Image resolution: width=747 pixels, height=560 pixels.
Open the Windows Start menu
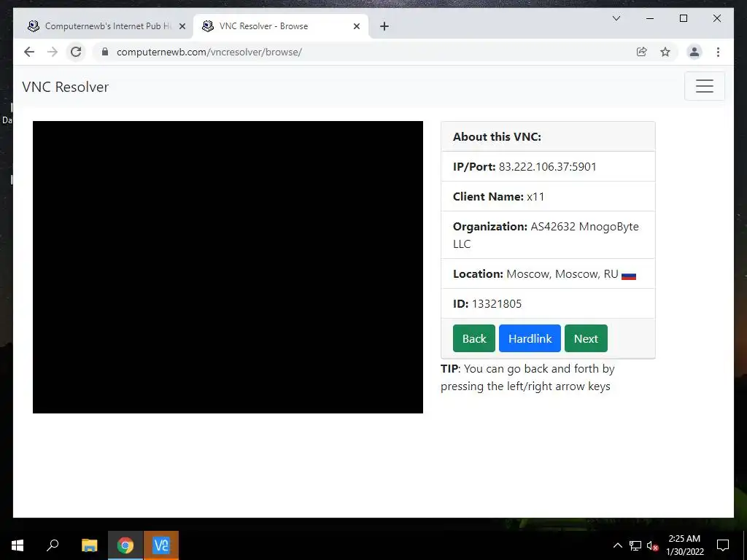pyautogui.click(x=18, y=545)
